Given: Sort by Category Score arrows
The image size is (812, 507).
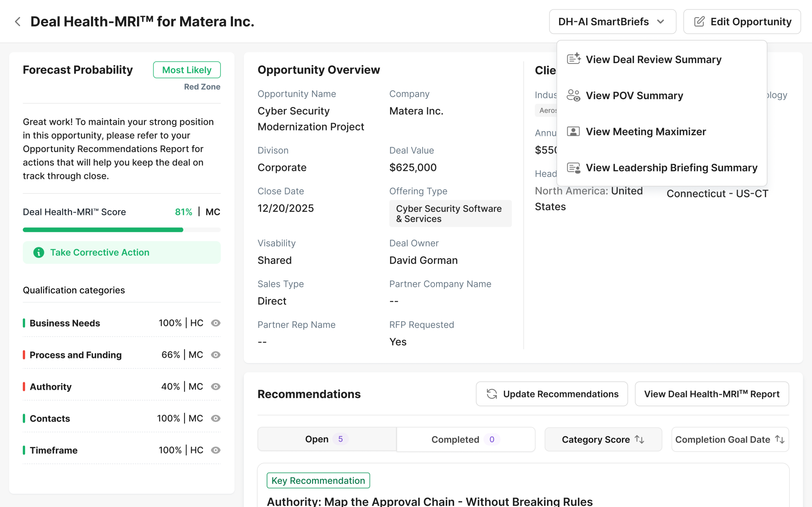Looking at the screenshot, I should pyautogui.click(x=639, y=439).
